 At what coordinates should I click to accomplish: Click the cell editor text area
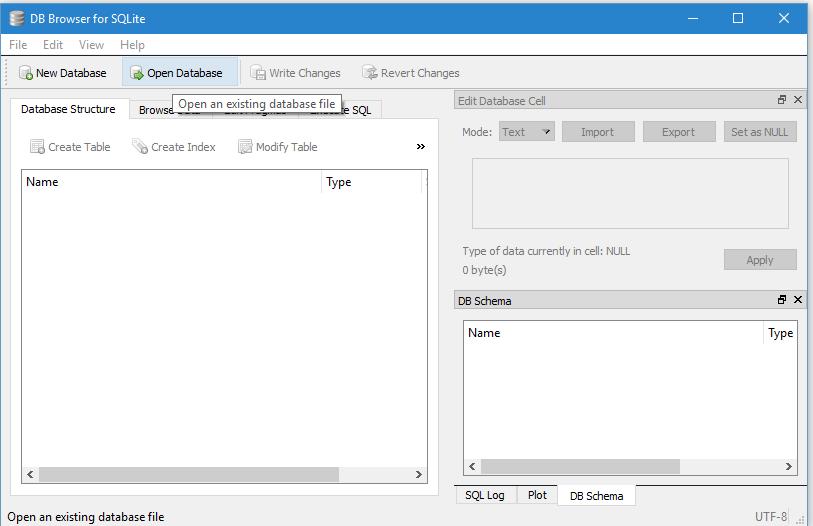(x=630, y=193)
